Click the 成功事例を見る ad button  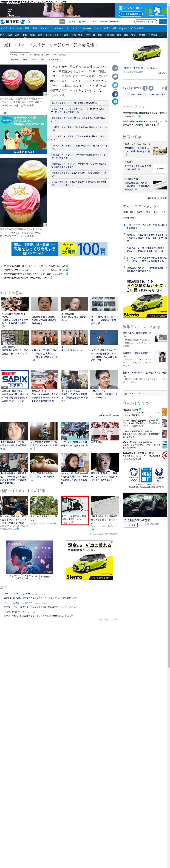(24, 152)
